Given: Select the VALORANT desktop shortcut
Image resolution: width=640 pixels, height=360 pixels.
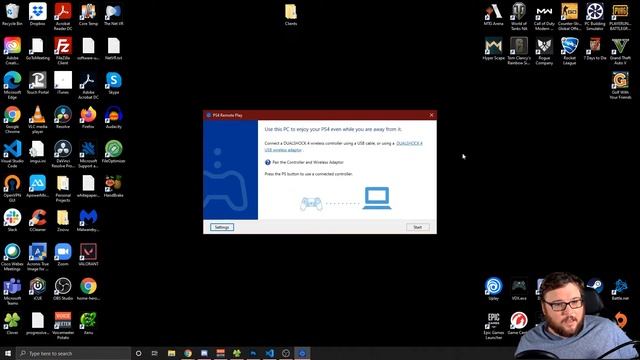Looking at the screenshot, I should click(x=88, y=255).
